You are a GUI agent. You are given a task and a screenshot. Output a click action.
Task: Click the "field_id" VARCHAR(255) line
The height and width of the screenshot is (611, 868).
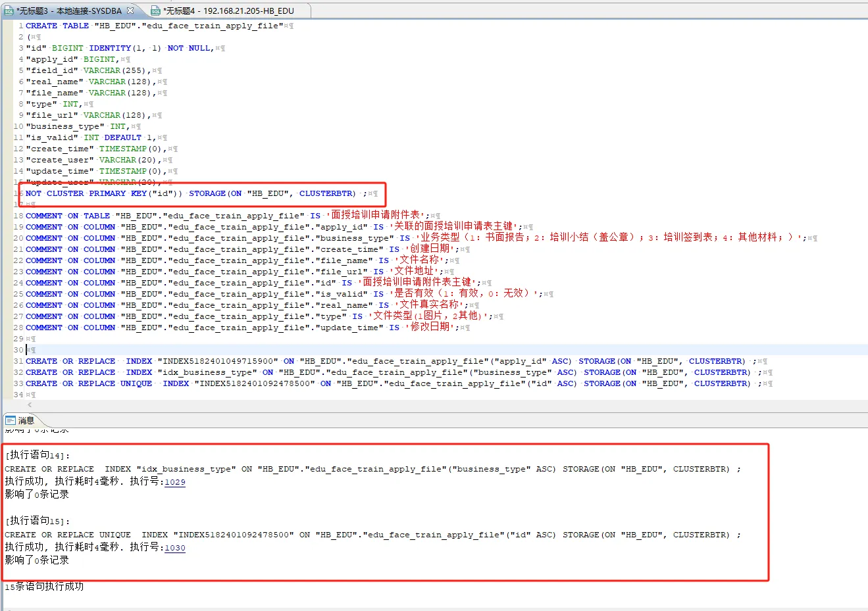[x=89, y=70]
